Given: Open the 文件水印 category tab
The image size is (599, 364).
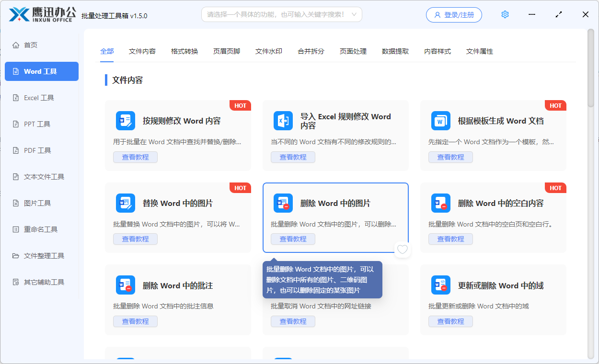Looking at the screenshot, I should click(x=268, y=51).
